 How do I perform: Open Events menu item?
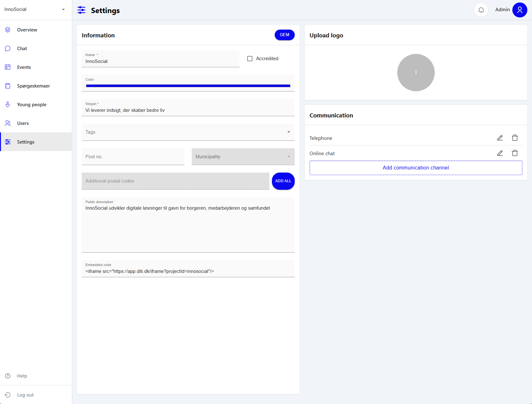coord(36,67)
